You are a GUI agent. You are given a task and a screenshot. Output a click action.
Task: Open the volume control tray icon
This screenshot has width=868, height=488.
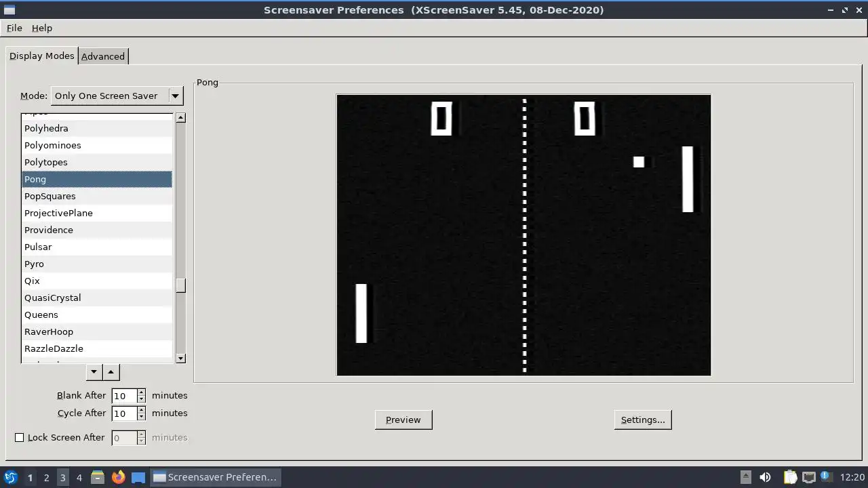765,477
